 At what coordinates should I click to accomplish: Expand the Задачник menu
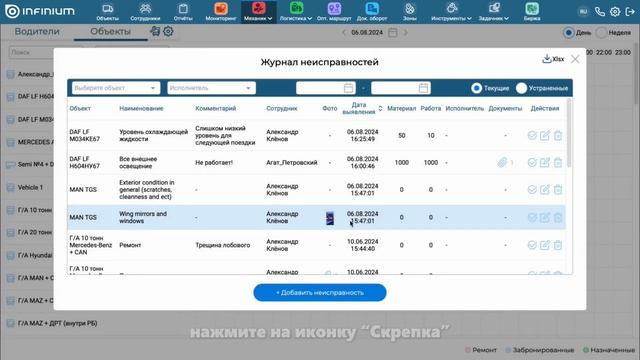494,12
